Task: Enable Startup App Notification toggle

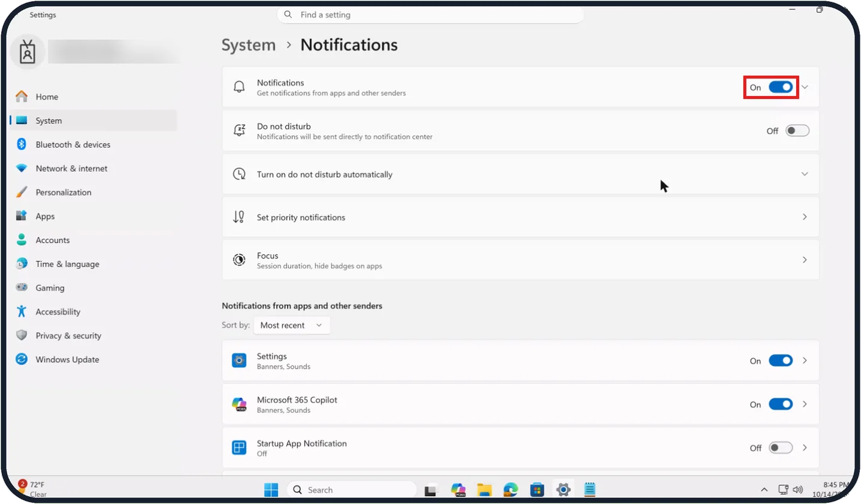Action: (x=781, y=448)
